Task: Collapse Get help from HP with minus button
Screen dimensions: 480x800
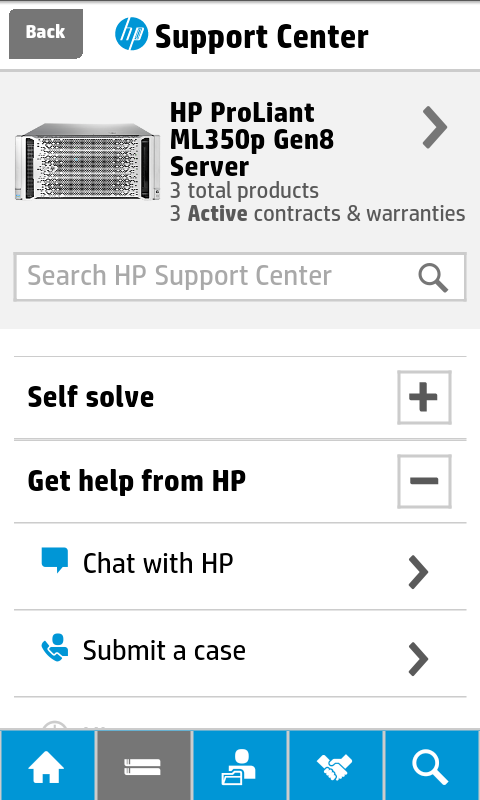Action: [424, 482]
